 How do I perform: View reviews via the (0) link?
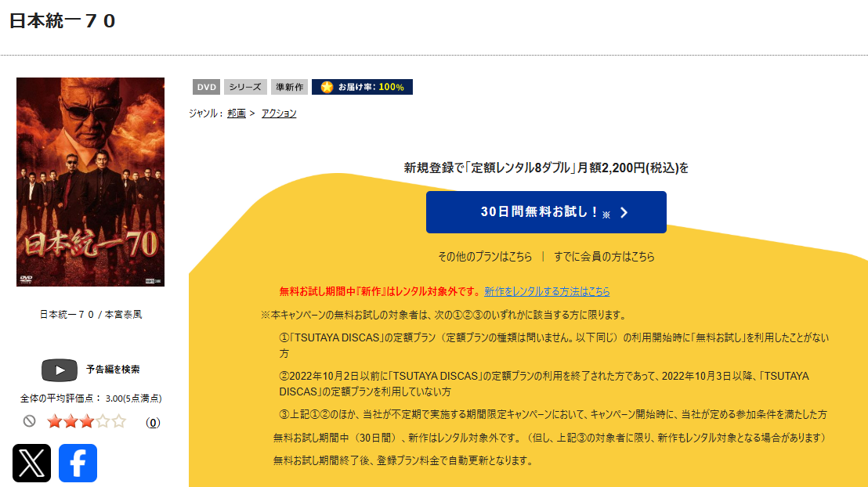[x=154, y=421]
